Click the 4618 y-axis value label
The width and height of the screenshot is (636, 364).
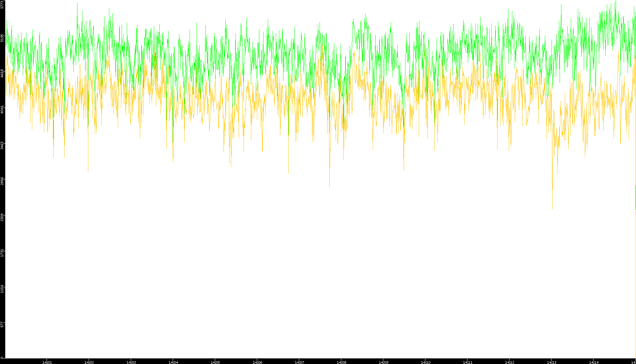click(x=2, y=73)
